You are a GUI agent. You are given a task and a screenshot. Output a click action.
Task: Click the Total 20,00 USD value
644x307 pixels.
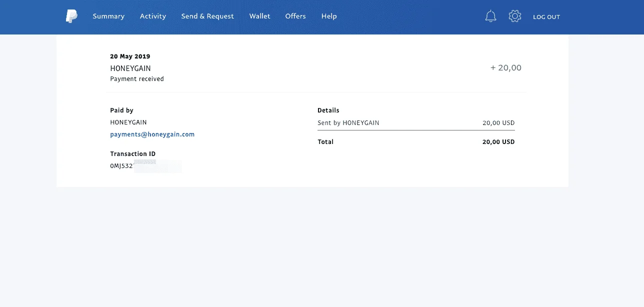point(498,142)
